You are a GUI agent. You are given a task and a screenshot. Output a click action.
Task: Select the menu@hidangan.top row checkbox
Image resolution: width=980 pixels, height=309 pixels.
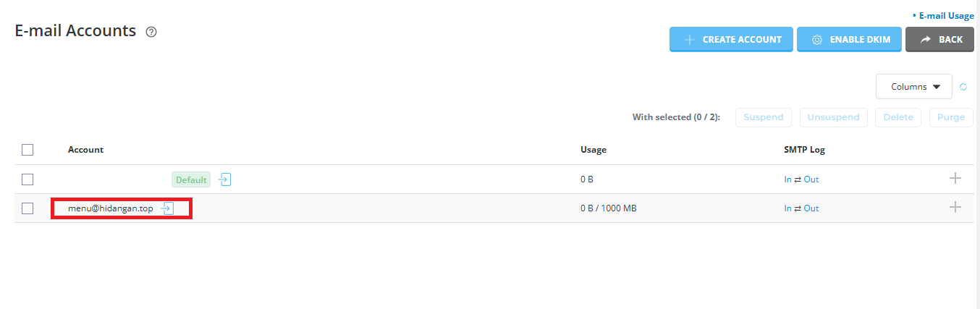(x=28, y=208)
